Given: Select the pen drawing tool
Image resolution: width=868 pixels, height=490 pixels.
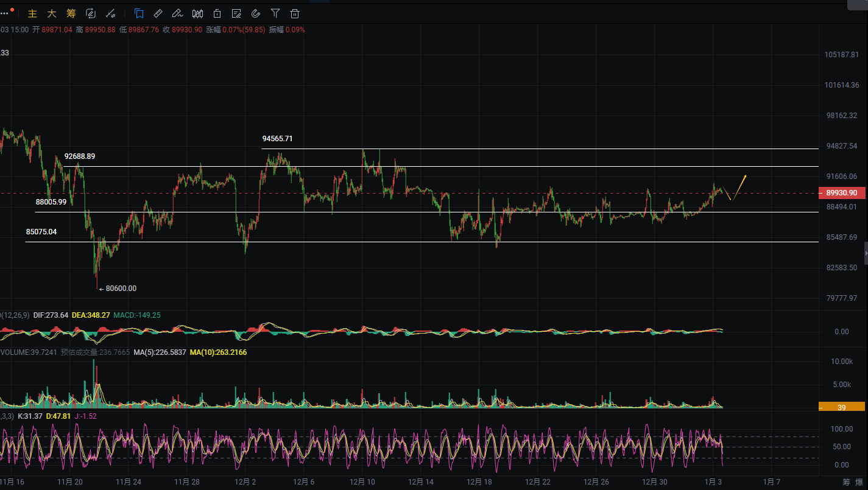Looking at the screenshot, I should 177,13.
